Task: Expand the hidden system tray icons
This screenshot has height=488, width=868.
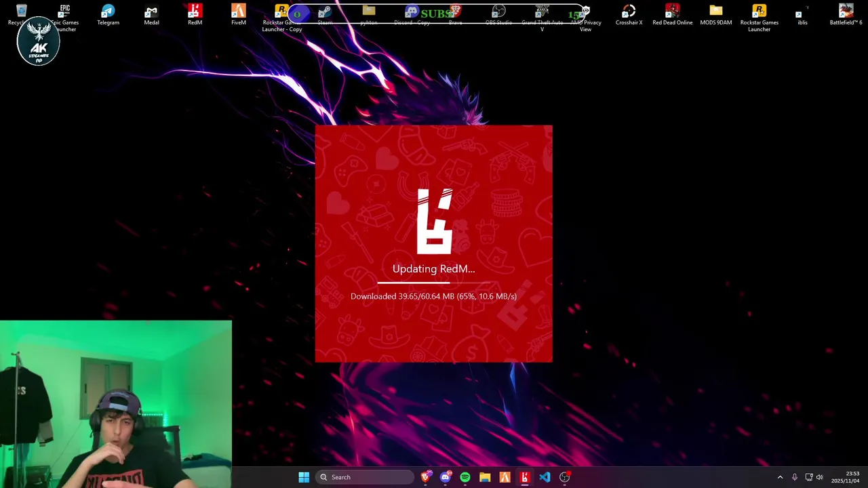Action: pos(780,477)
